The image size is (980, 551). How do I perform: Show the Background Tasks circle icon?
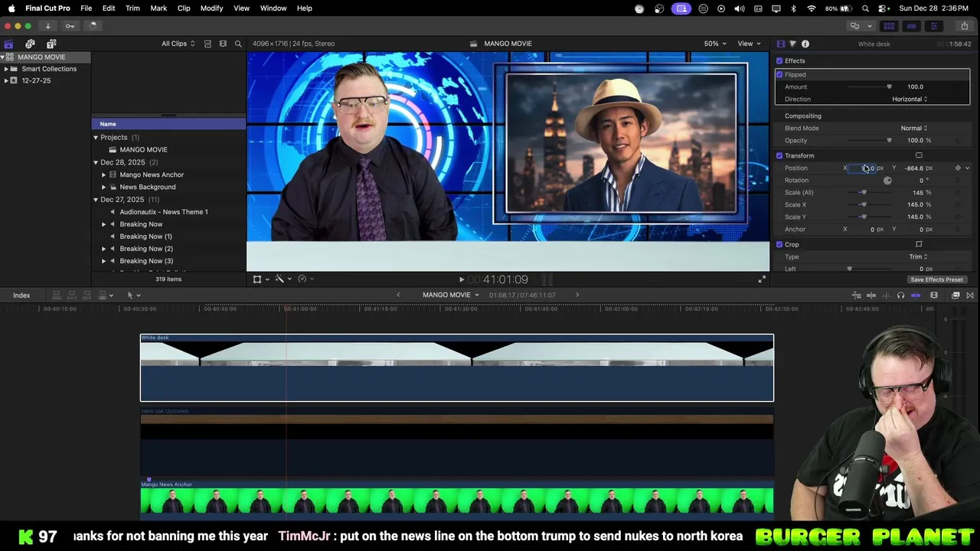[x=93, y=25]
